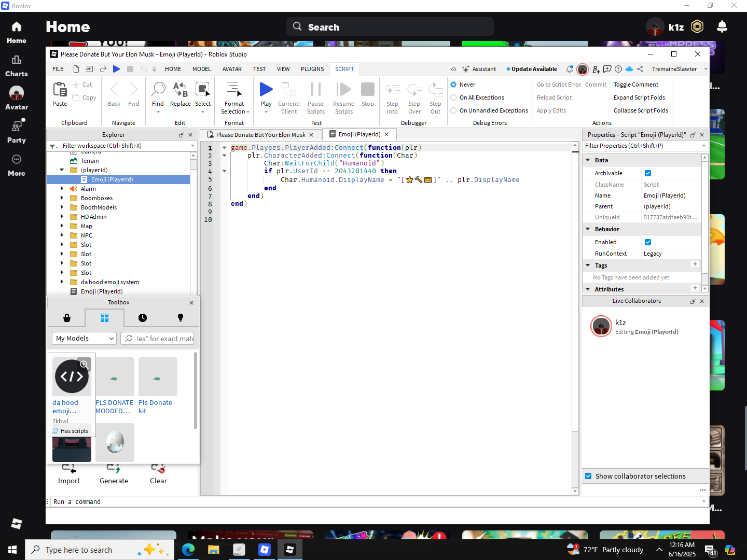The height and width of the screenshot is (560, 747).
Task: Open Charts in Roblox sidebar
Action: pos(17,66)
